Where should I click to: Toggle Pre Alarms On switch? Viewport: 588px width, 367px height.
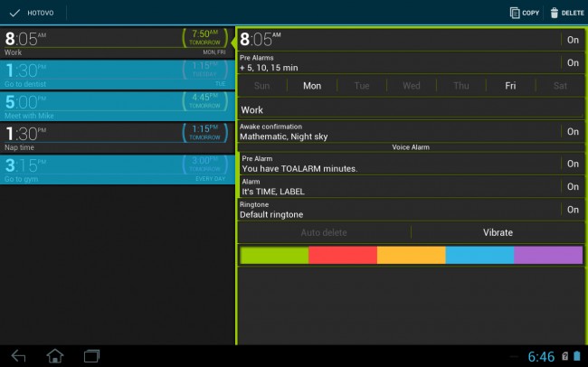pyautogui.click(x=573, y=62)
